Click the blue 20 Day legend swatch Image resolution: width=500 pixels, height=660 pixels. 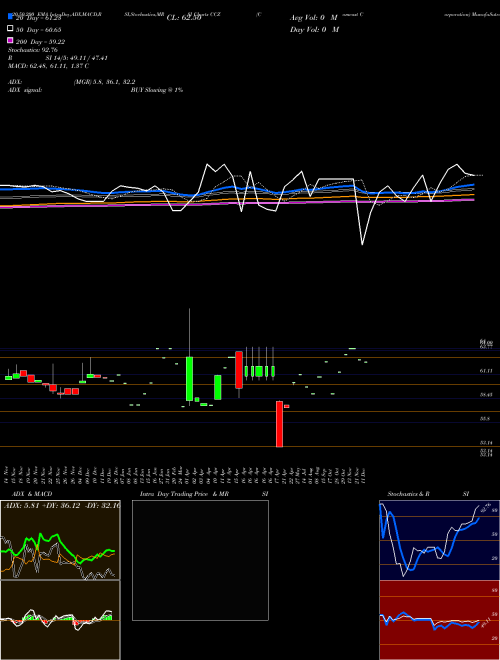(x=10, y=17)
